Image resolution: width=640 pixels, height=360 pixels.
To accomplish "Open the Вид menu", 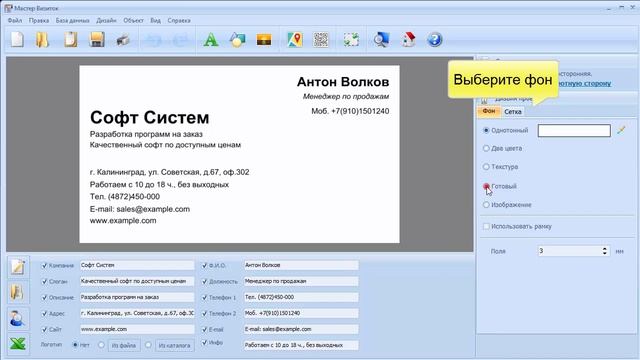I will click(156, 20).
